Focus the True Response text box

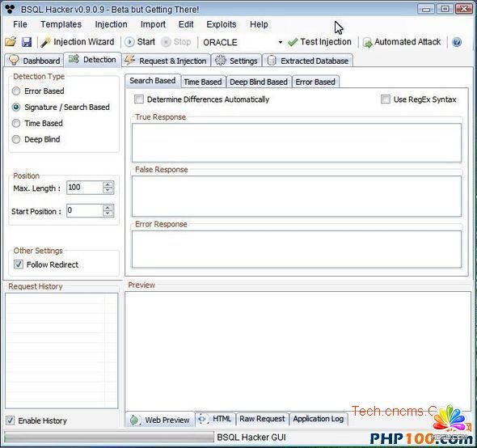point(296,143)
